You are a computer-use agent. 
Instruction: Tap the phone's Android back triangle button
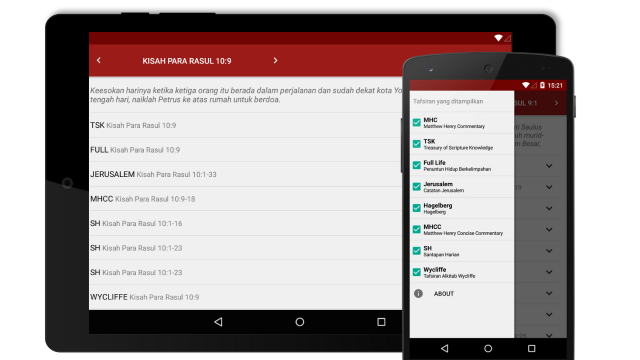click(444, 349)
